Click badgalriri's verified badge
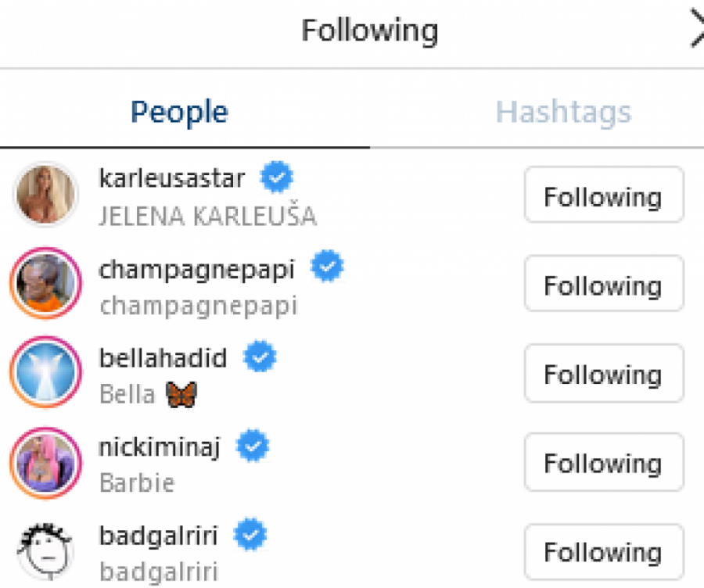This screenshot has height=588, width=704. (250, 536)
